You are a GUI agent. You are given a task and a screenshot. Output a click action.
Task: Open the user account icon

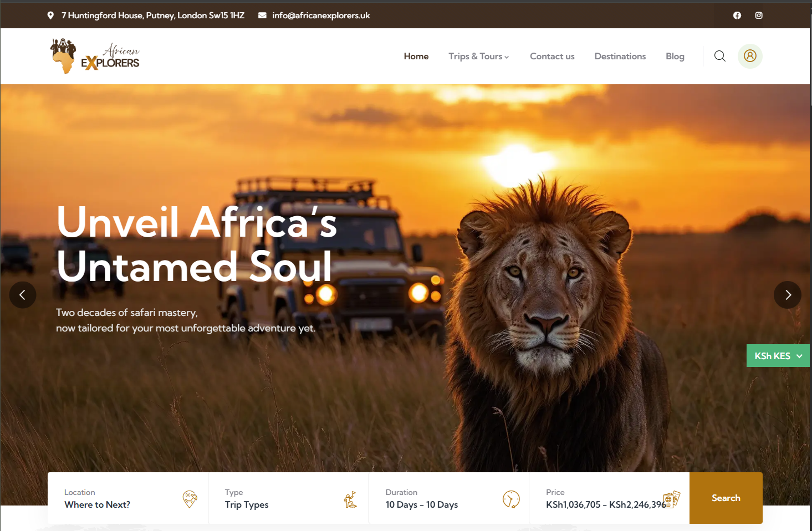[x=750, y=56]
